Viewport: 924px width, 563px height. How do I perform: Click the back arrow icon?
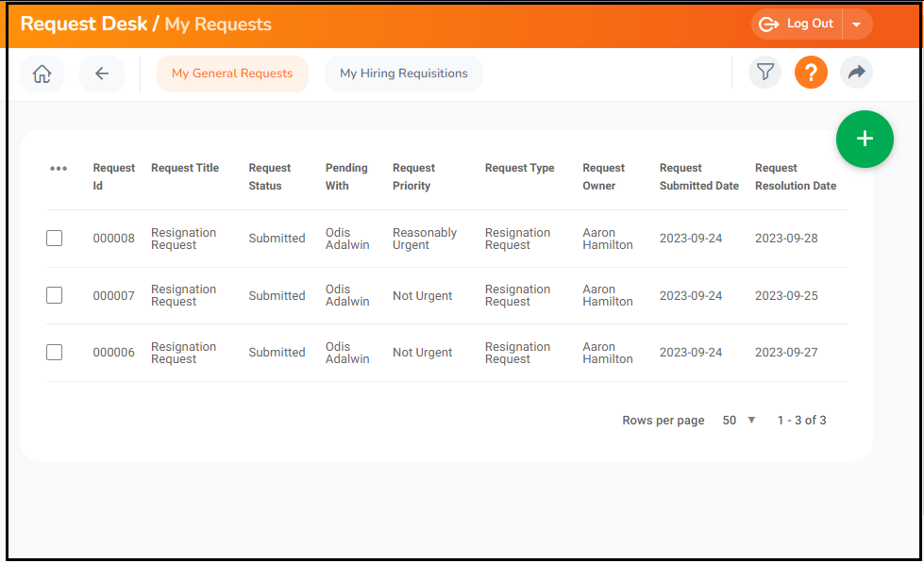point(101,73)
